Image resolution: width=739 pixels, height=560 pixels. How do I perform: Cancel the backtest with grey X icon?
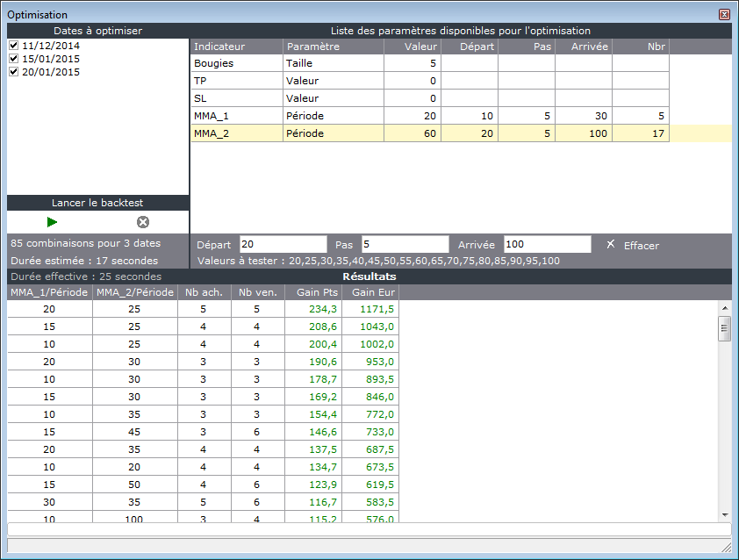143,222
